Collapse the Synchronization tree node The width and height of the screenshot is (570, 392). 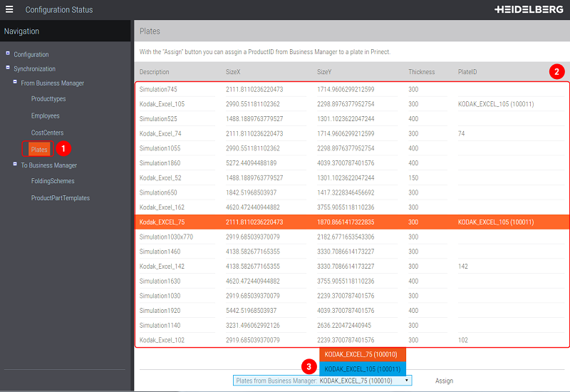[8, 68]
